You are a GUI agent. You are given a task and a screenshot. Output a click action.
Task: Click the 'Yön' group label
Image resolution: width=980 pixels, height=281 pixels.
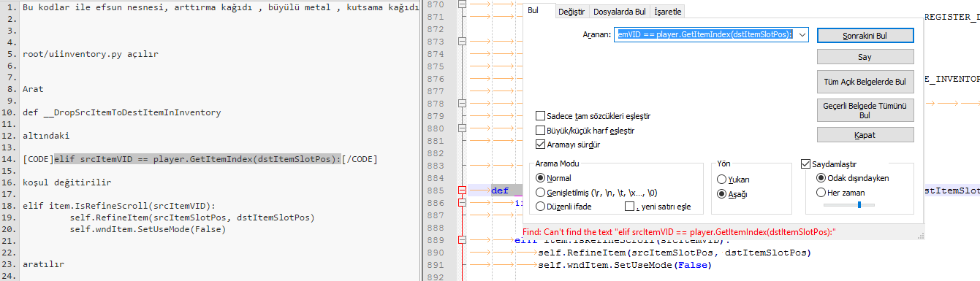(x=723, y=164)
